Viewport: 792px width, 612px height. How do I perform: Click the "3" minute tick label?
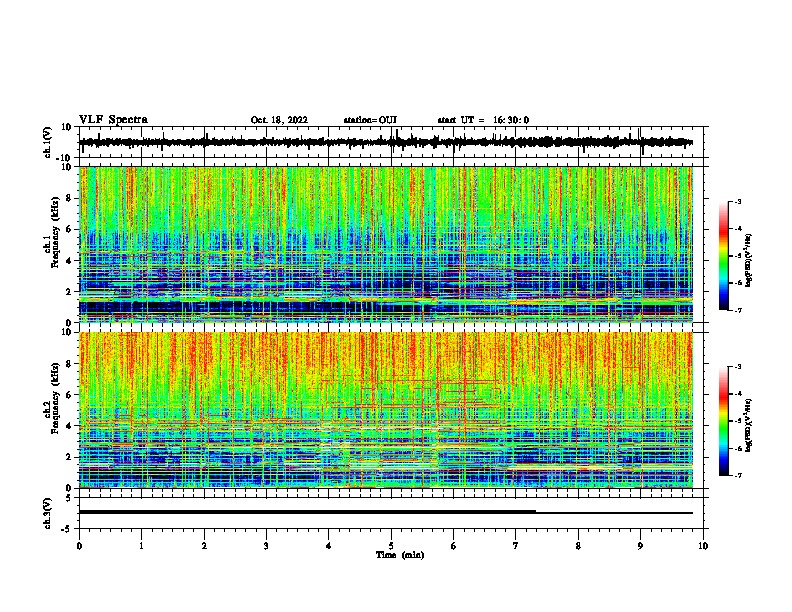coord(266,546)
